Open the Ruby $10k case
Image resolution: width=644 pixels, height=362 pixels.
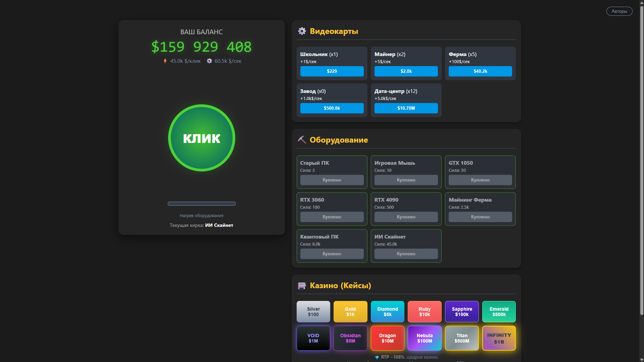pos(425,312)
